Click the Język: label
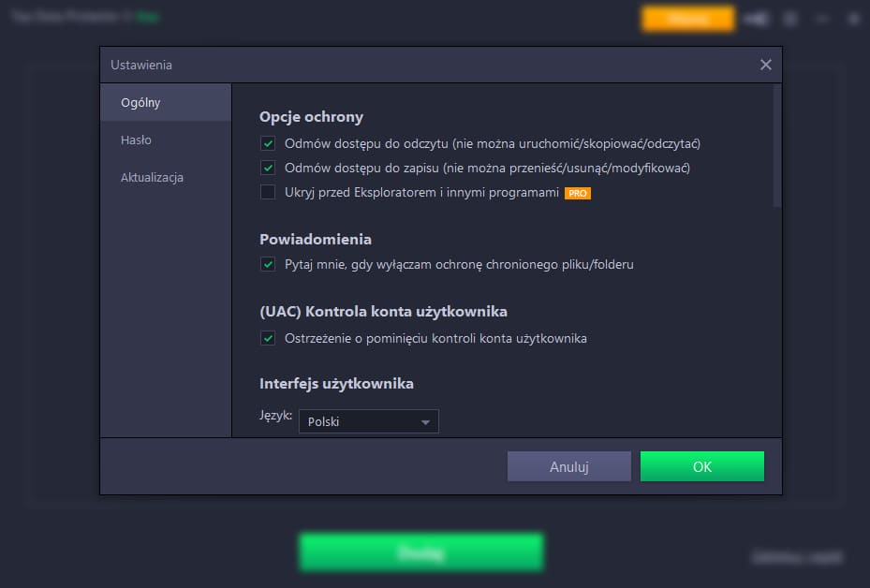 (x=275, y=416)
